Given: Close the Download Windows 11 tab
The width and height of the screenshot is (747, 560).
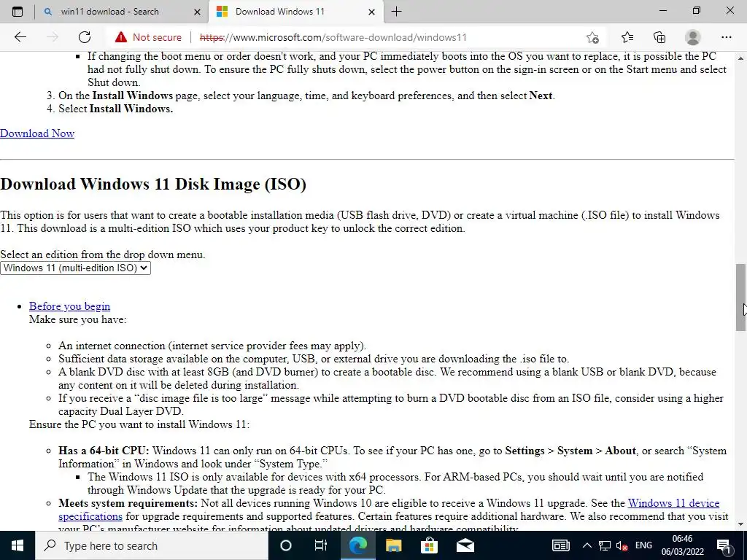Looking at the screenshot, I should tap(371, 12).
